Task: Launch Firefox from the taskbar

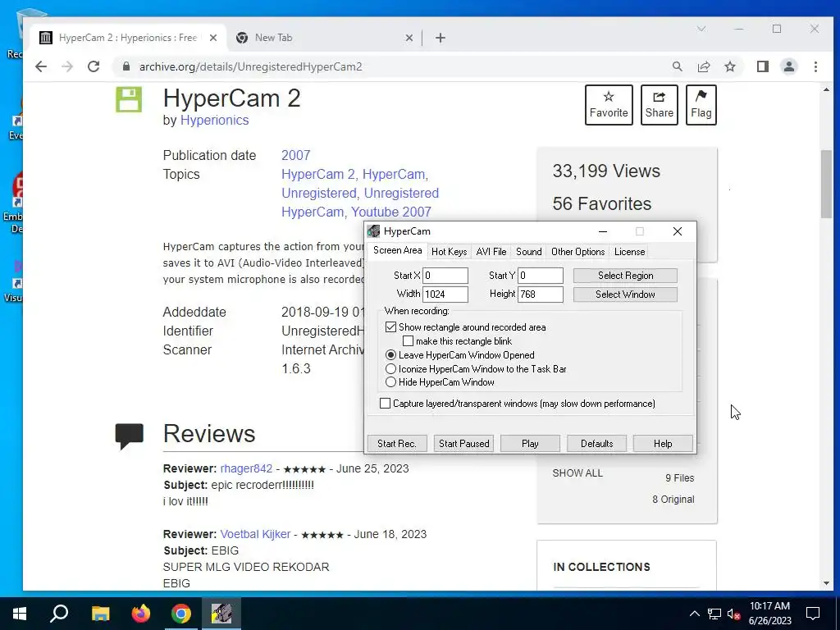Action: [x=141, y=614]
